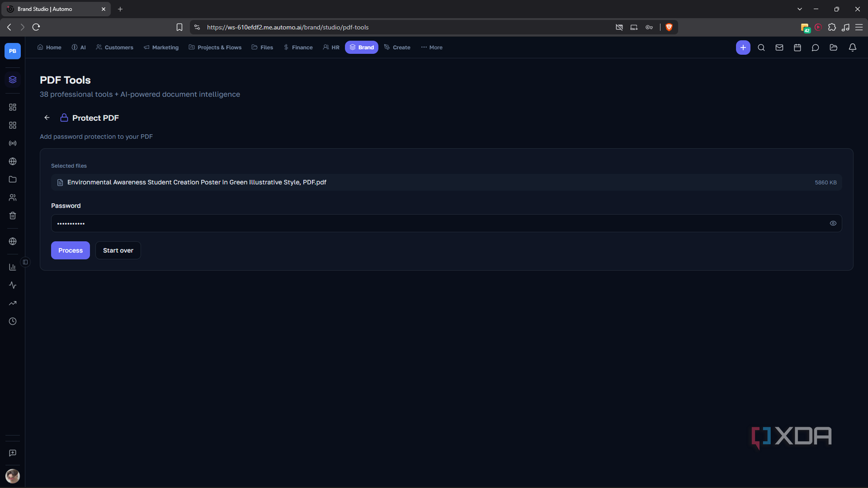Click the Brave shields lion icon
868x488 pixels.
point(669,27)
